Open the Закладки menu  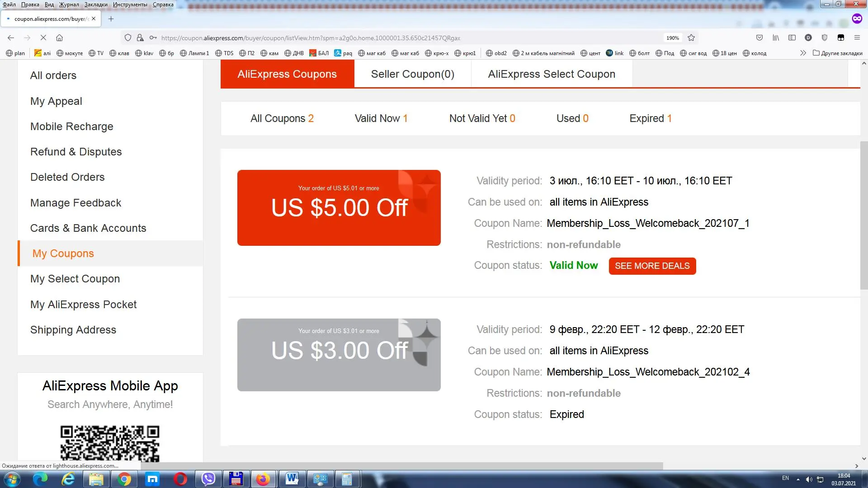(96, 5)
